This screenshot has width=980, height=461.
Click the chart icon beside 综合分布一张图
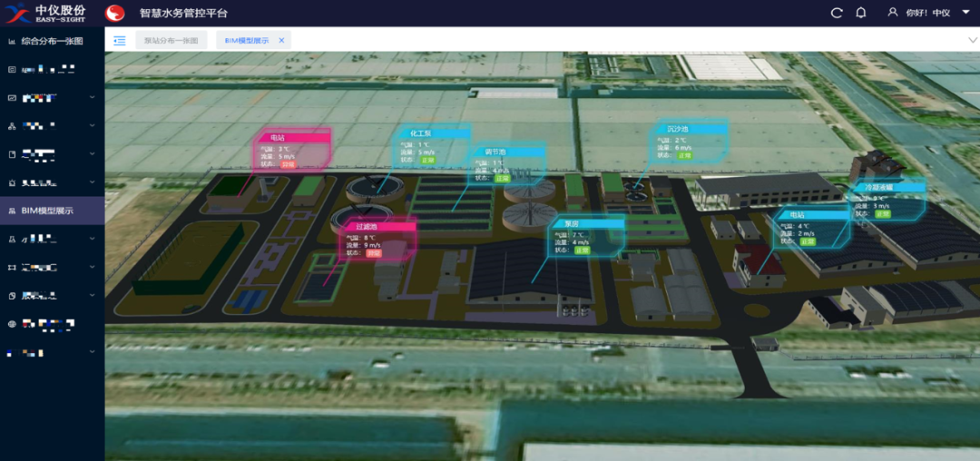(12, 41)
